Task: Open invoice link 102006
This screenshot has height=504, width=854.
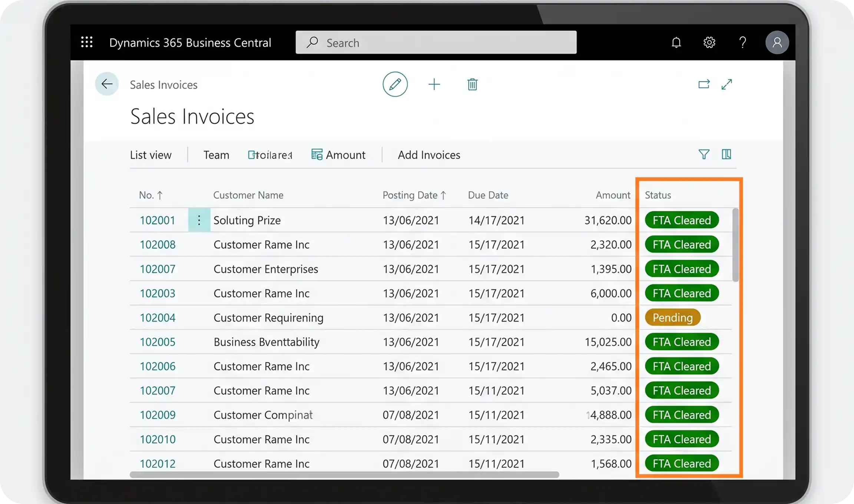Action: click(x=158, y=367)
